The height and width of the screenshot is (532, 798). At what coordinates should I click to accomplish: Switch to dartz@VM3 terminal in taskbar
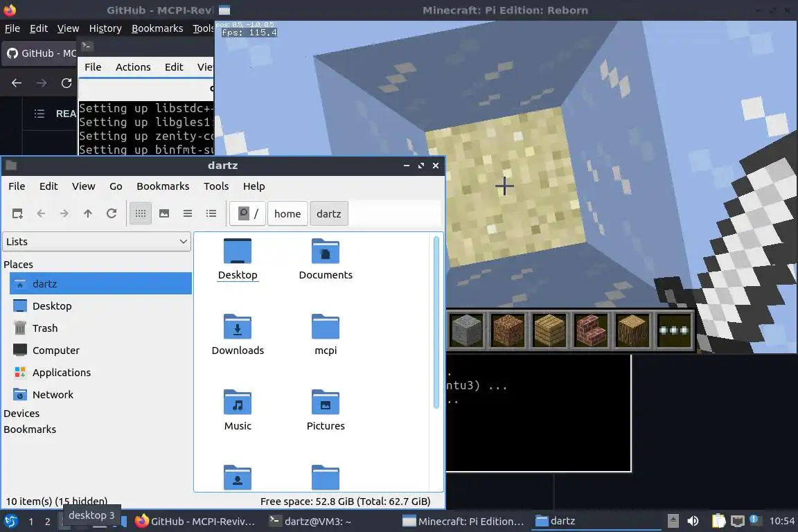[x=331, y=521]
